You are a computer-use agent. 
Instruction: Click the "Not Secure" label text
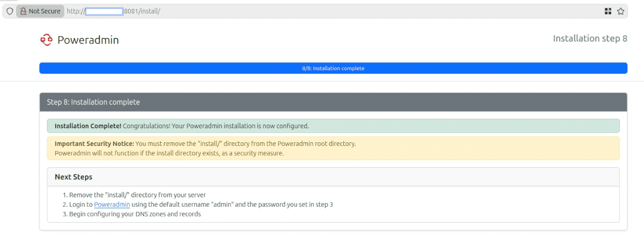(x=44, y=11)
